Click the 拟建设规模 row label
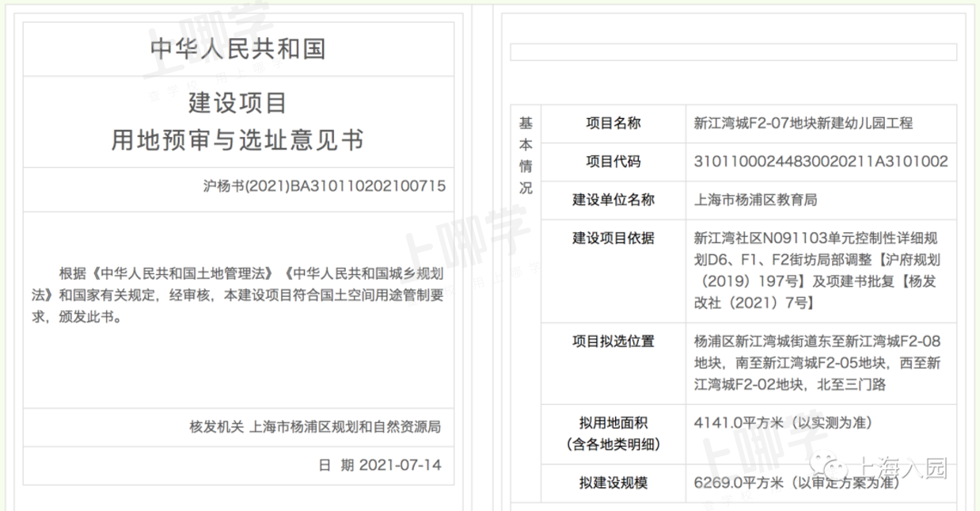This screenshot has width=980, height=511. 613,482
